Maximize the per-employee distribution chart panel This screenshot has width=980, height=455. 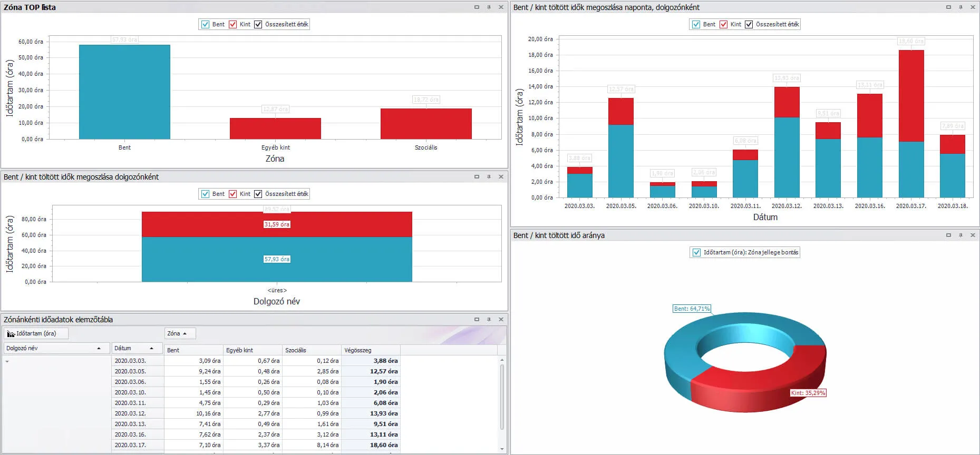click(x=477, y=177)
